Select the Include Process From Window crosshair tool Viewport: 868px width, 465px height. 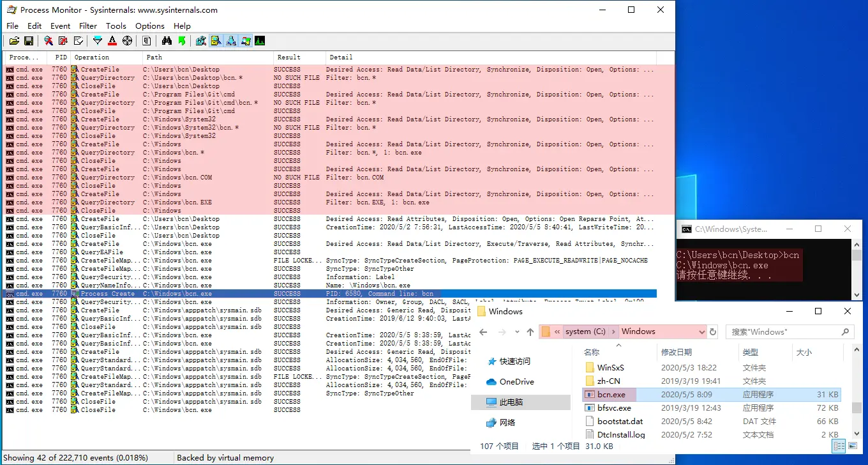(x=127, y=40)
